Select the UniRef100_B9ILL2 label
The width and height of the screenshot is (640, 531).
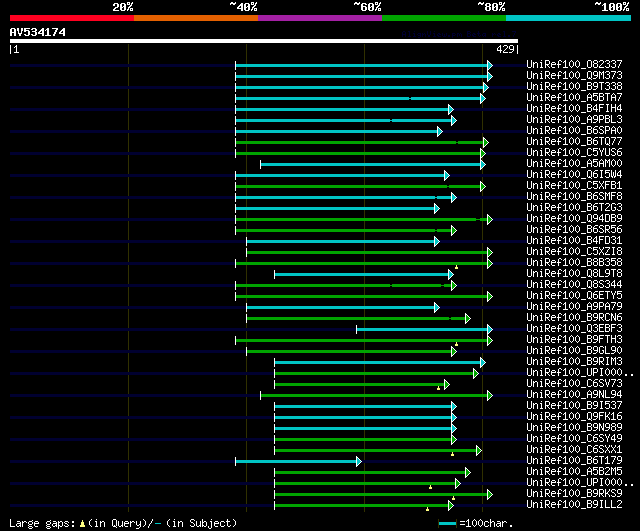574,505
